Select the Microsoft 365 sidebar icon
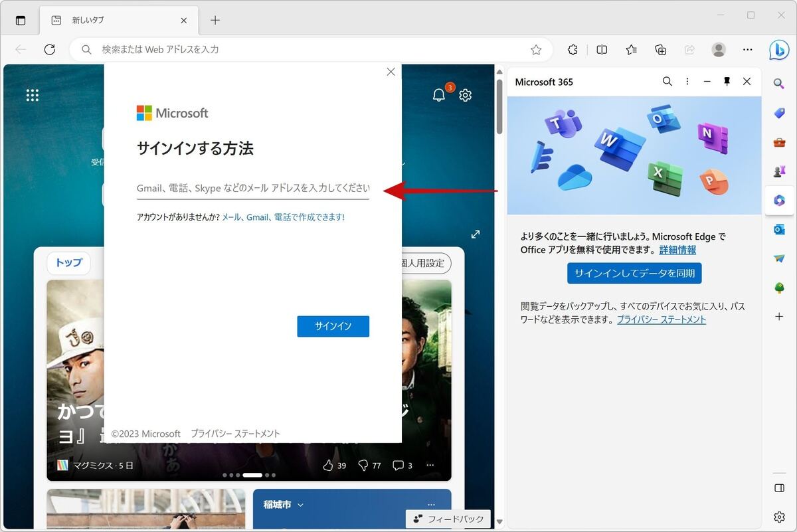Image resolution: width=797 pixels, height=532 pixels. tap(779, 201)
